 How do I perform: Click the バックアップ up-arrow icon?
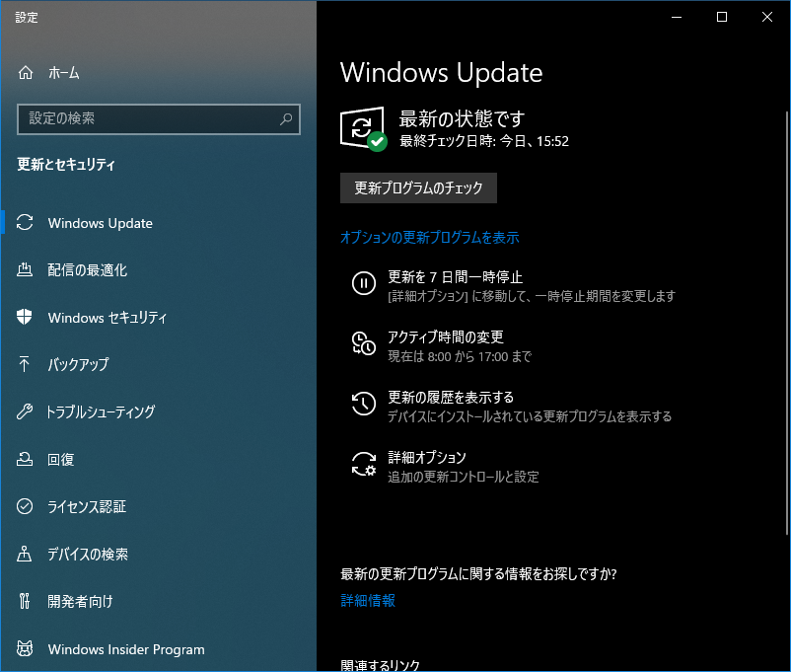[25, 364]
